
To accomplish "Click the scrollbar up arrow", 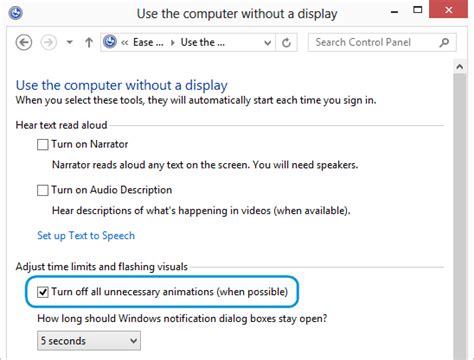I will point(460,67).
